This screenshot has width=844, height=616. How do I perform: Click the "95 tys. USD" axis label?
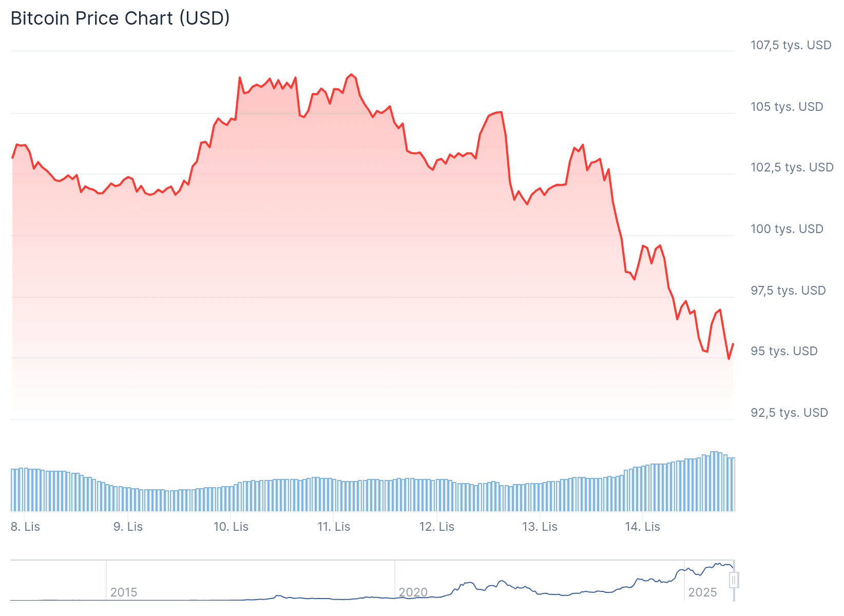pos(784,351)
